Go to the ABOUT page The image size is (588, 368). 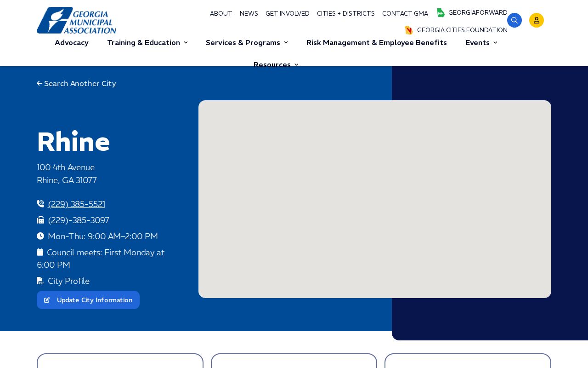[x=221, y=14]
